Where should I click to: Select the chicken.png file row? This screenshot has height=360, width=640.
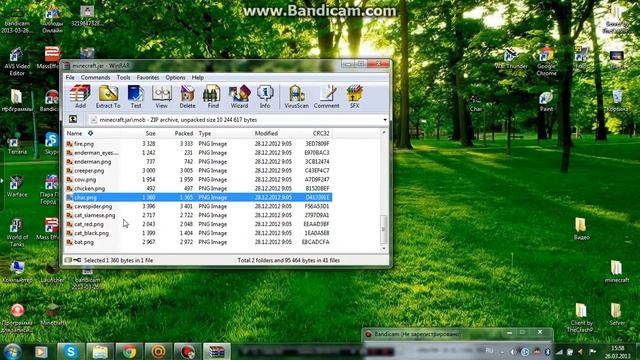click(x=198, y=189)
